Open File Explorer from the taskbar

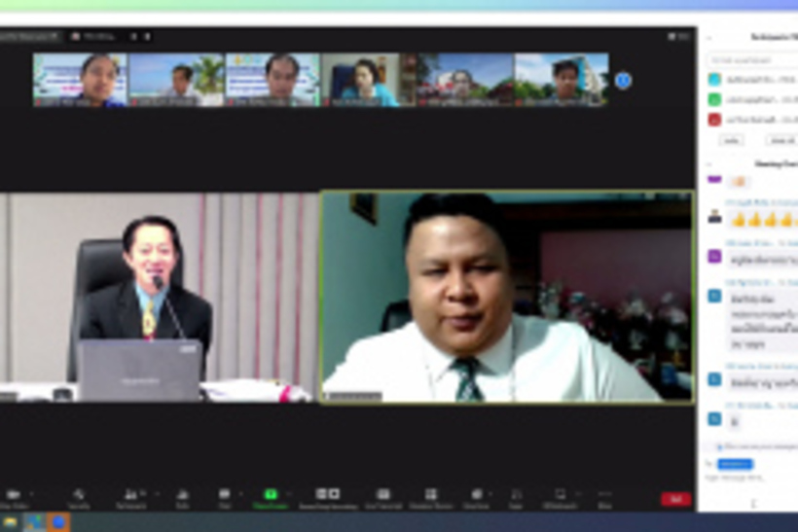(x=10, y=522)
